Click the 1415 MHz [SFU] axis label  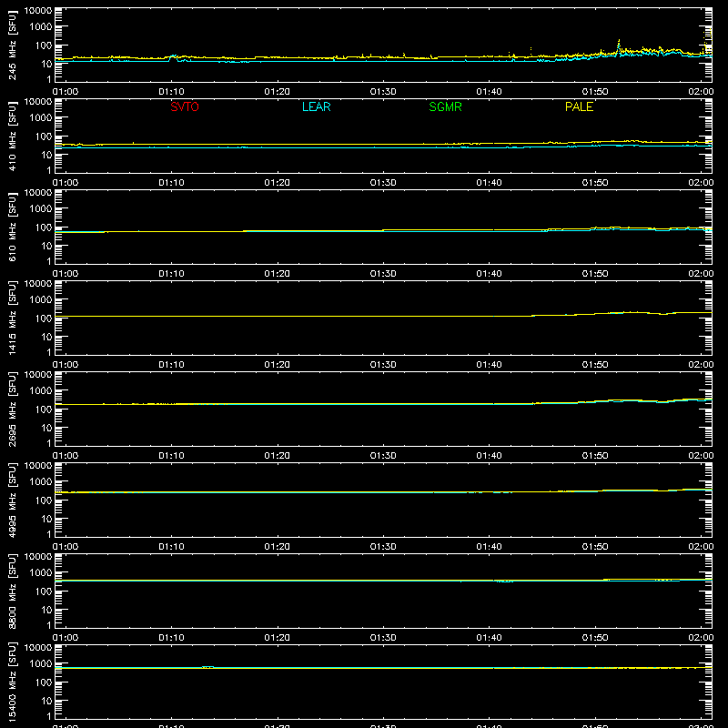point(13,318)
